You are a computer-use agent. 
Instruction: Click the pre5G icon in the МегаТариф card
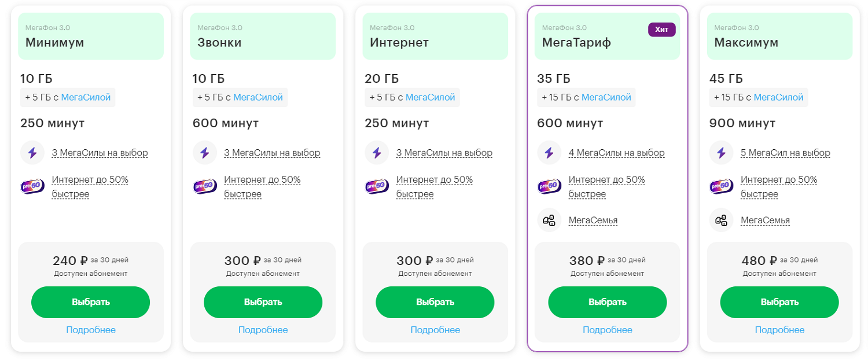pos(549,186)
